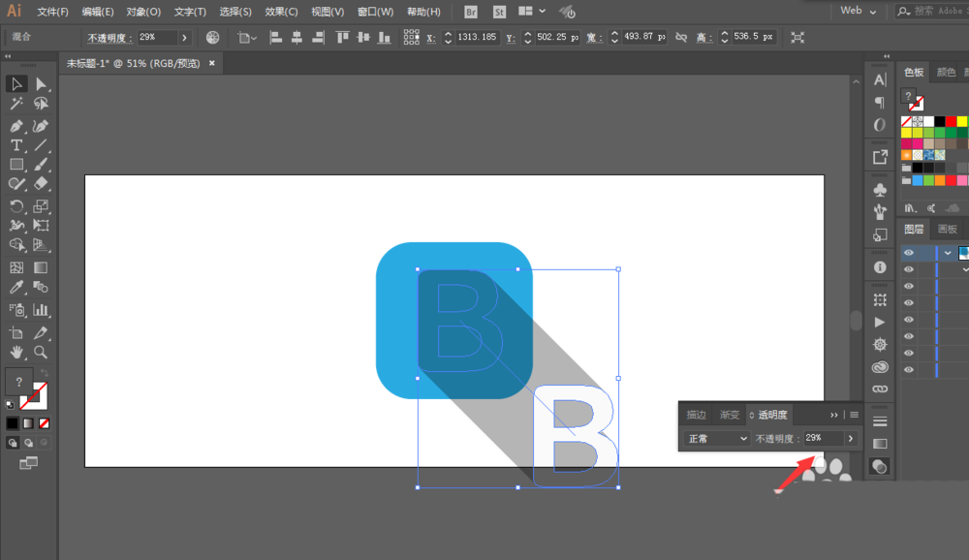Open the blend mode 正常 dropdown
The height and width of the screenshot is (560, 969).
[717, 438]
